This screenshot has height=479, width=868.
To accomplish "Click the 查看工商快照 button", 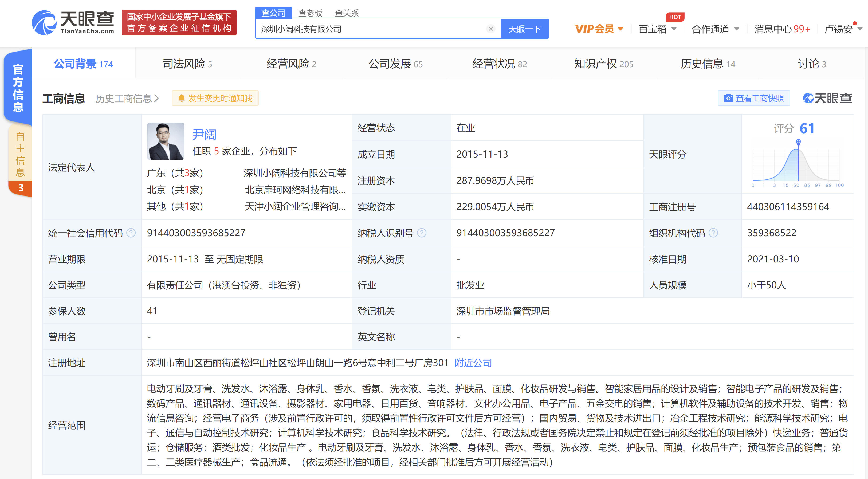I will 754,98.
